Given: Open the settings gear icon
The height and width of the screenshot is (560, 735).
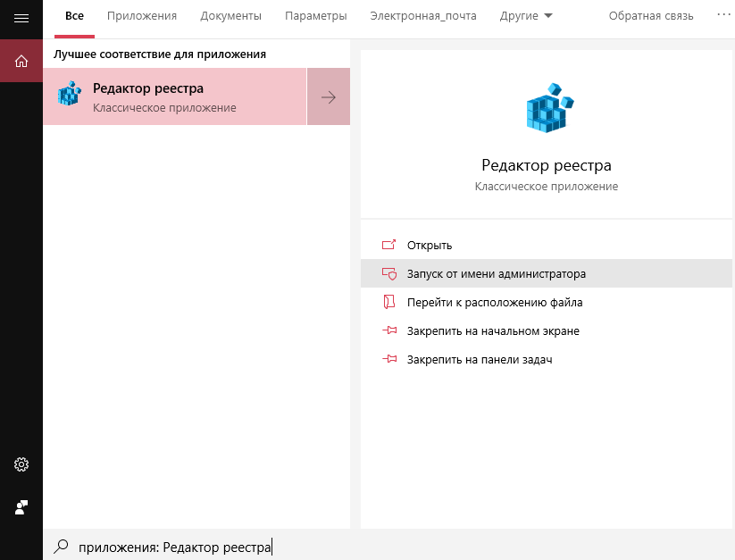Looking at the screenshot, I should pos(21,464).
